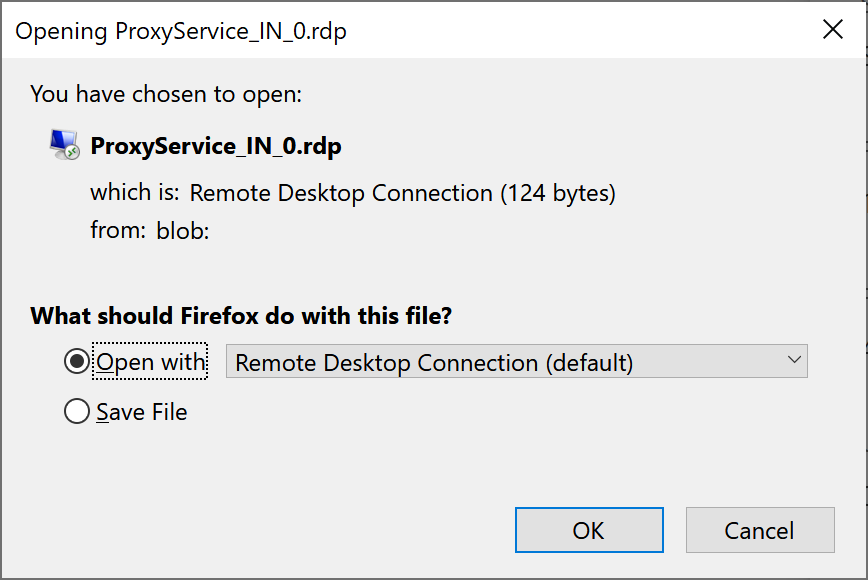The width and height of the screenshot is (868, 580).
Task: Click the (124 bytes) file size text
Action: tap(558, 193)
